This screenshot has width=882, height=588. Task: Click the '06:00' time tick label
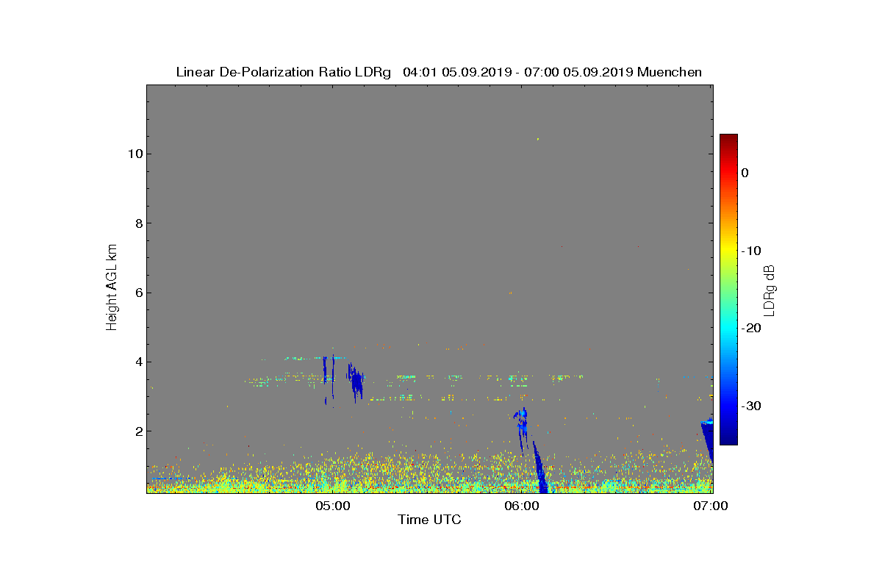tap(523, 506)
